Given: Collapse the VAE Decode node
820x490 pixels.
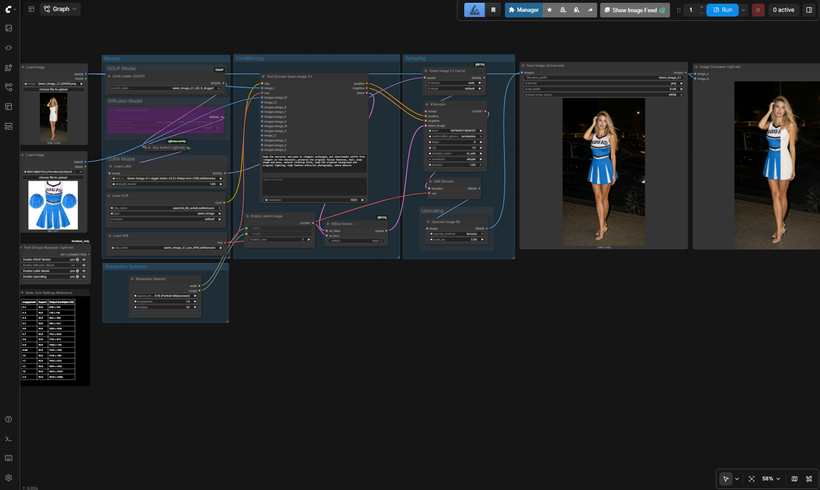Looking at the screenshot, I should (431, 181).
